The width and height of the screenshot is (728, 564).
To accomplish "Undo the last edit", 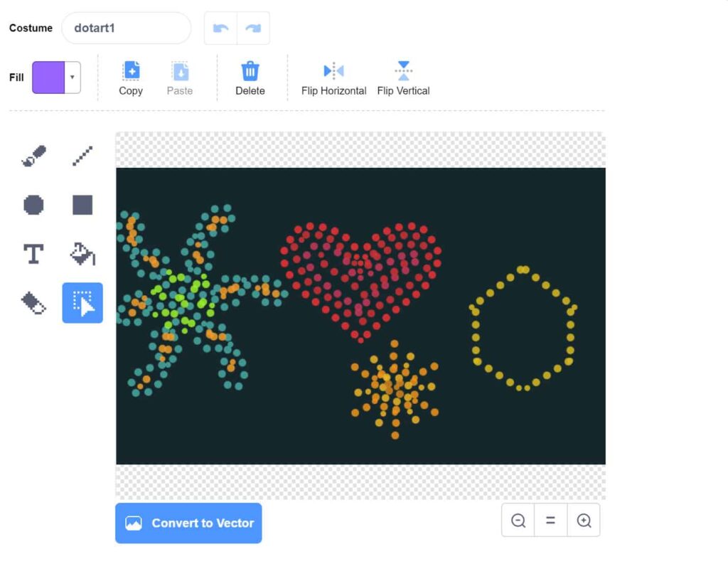I will point(220,28).
